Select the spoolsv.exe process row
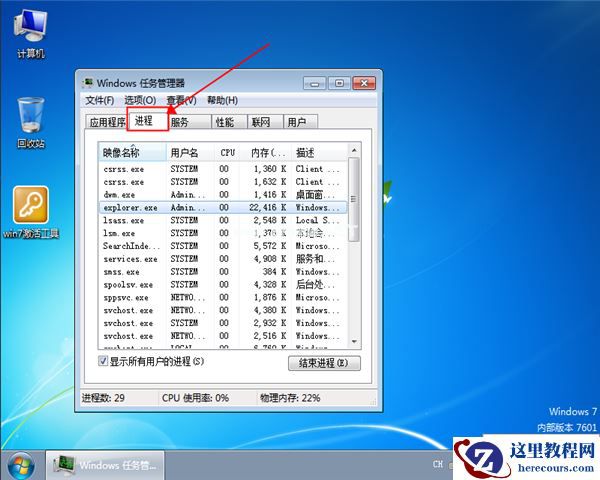The image size is (600, 480). (x=223, y=285)
